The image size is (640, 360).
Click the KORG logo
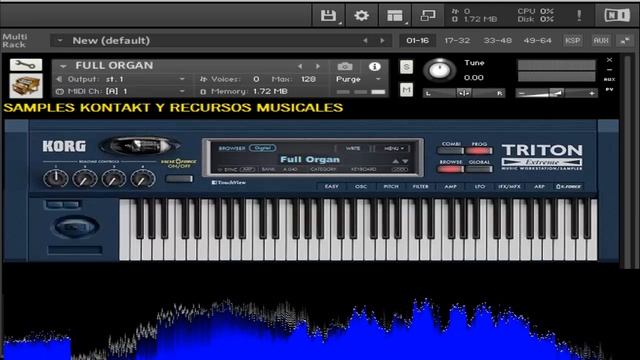(64, 146)
